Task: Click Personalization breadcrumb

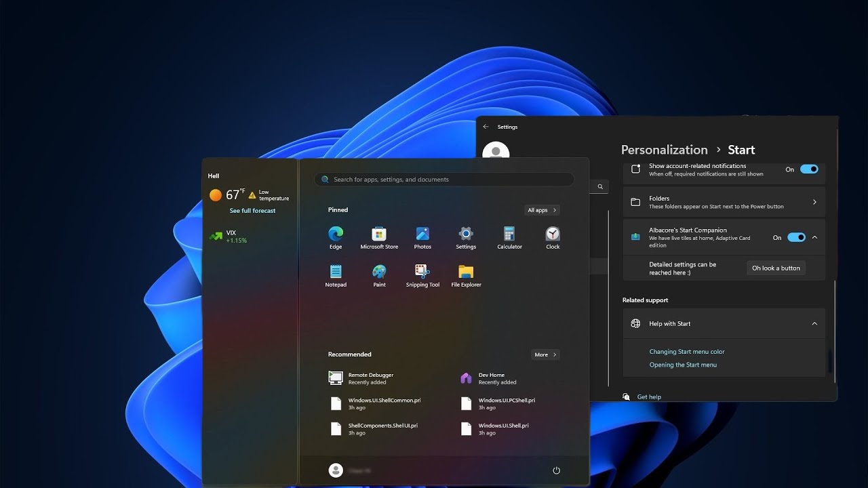Action: (664, 150)
